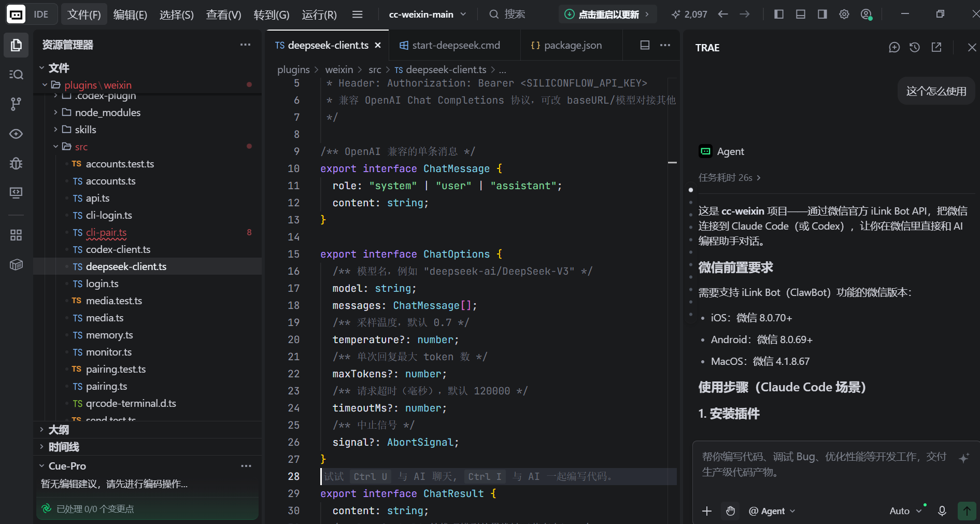This screenshot has height=524, width=980.
Task: Start a new chat in TRAE panel
Action: tap(894, 48)
